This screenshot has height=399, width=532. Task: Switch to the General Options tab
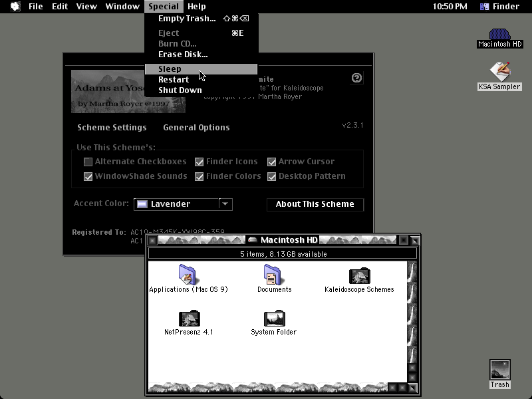point(196,128)
